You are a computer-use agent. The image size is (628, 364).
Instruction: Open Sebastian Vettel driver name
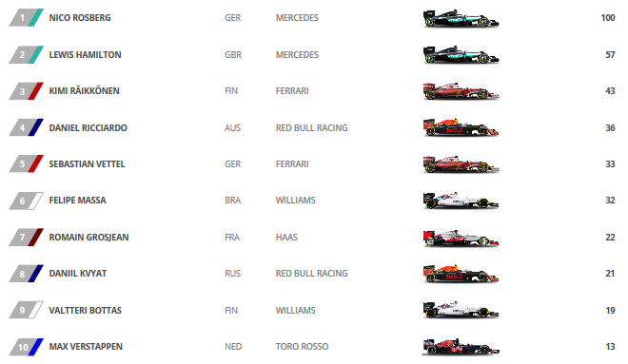click(x=87, y=164)
